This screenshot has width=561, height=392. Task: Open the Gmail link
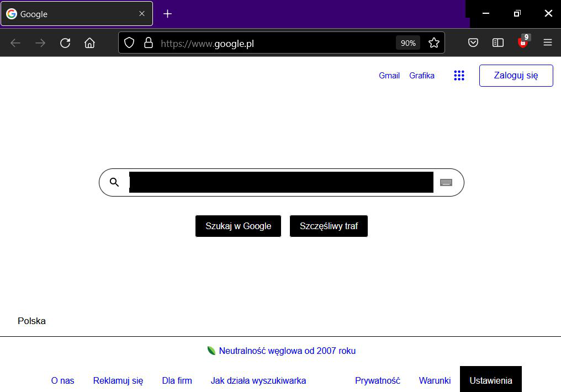pos(389,76)
